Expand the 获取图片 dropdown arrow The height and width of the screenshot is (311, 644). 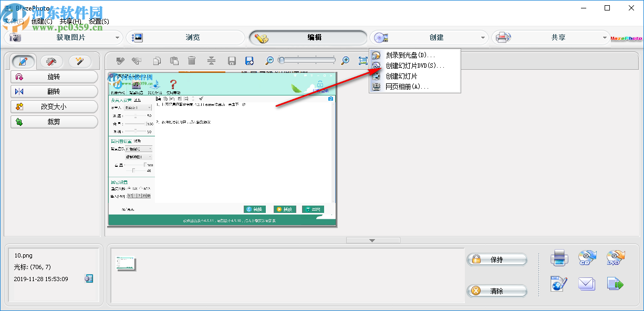point(118,37)
